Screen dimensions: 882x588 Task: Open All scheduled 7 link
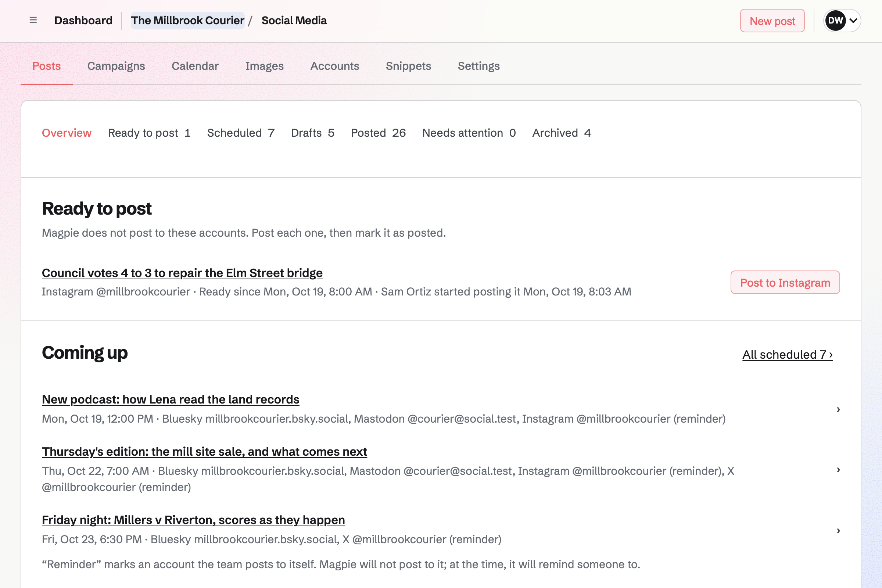[x=788, y=354]
